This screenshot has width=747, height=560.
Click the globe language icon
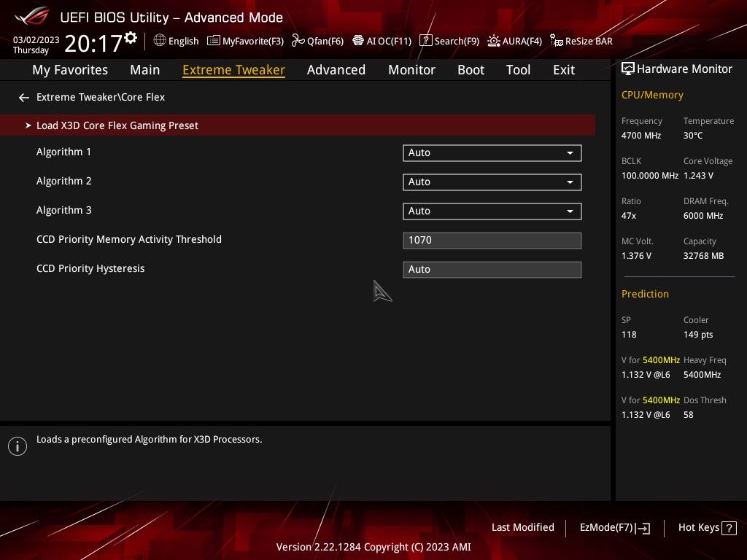click(160, 41)
